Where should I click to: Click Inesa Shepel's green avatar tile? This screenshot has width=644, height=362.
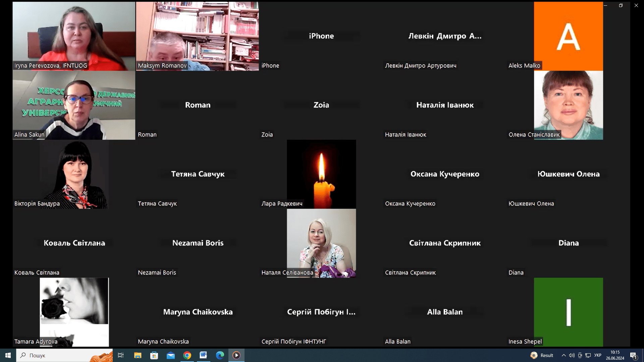568,312
